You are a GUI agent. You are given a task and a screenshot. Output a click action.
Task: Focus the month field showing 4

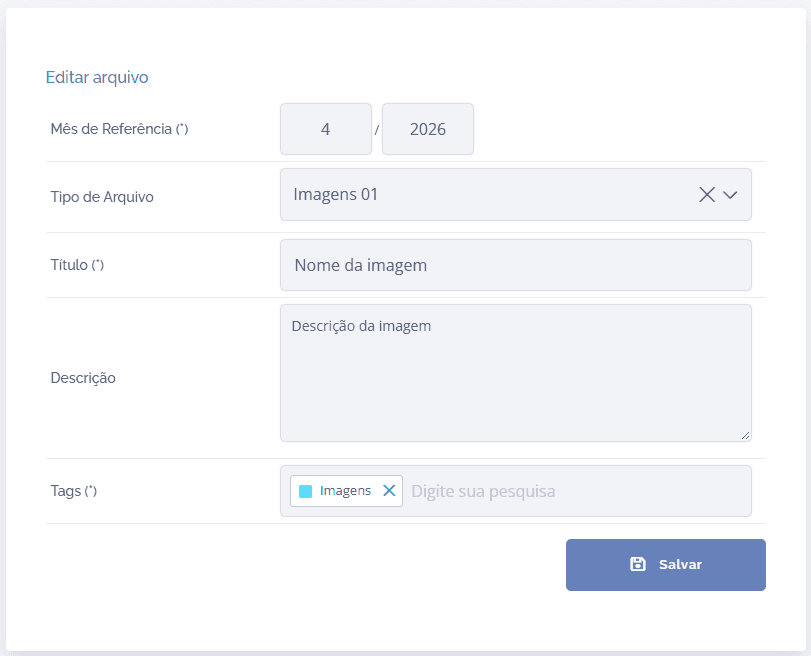[x=326, y=129]
